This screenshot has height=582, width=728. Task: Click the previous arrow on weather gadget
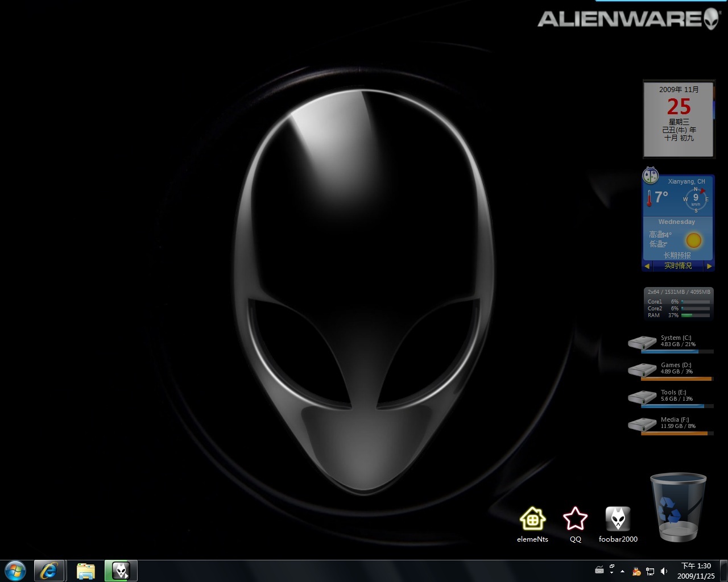coord(647,266)
